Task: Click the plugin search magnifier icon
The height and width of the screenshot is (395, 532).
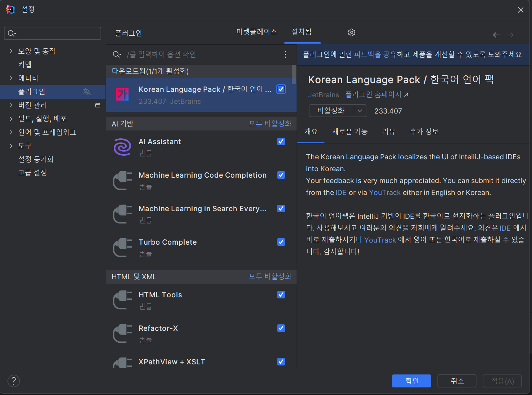Action: click(117, 54)
